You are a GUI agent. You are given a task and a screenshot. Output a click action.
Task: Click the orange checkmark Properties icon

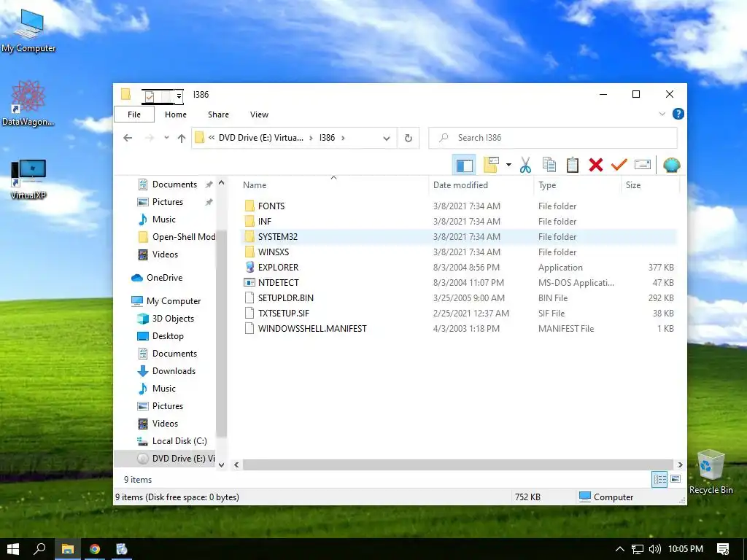[x=619, y=166]
